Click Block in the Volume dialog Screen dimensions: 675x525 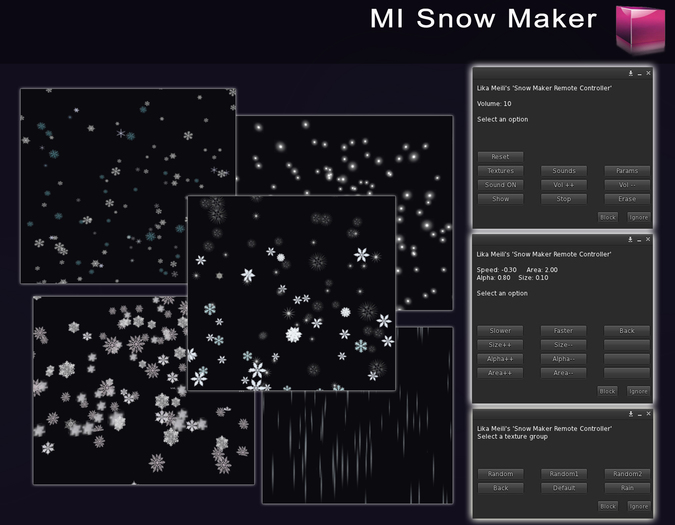(608, 217)
